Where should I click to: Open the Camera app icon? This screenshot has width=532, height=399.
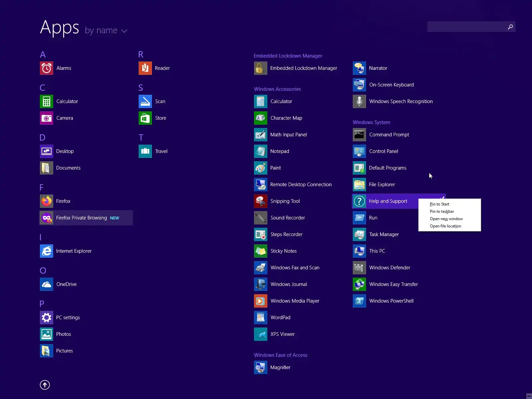[x=47, y=118]
